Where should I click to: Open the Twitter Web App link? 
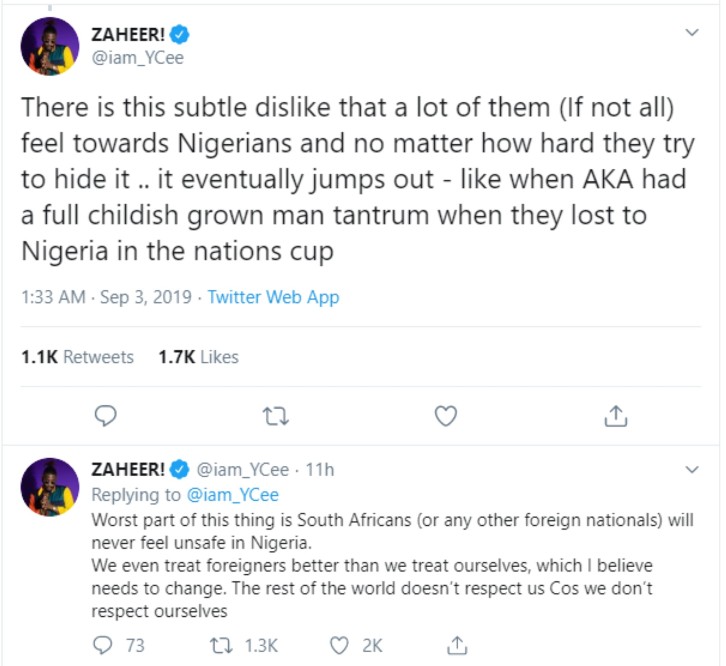pos(273,297)
